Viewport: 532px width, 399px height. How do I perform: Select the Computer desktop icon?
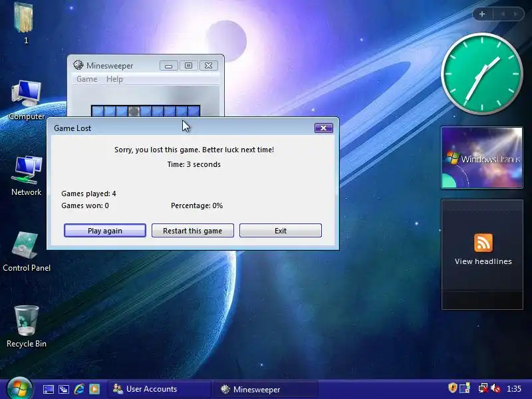click(27, 100)
